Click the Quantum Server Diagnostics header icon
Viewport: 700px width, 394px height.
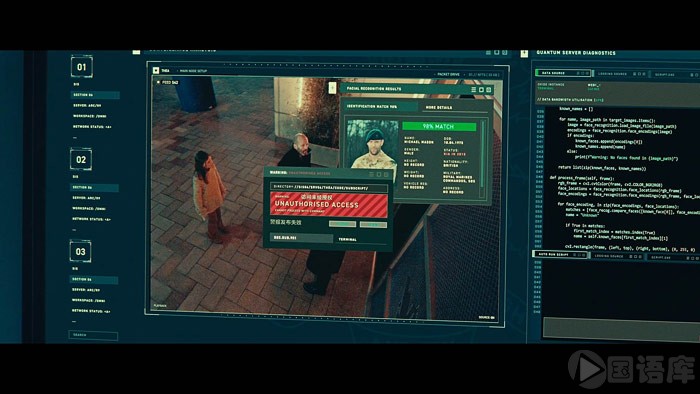(524, 54)
